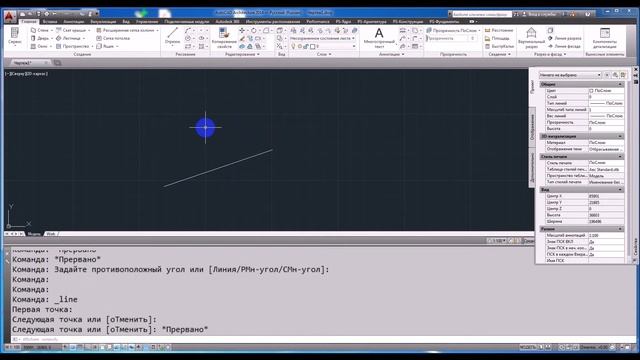Click the search keywords input field
Image resolution: width=640 pixels, height=360 pixels.
(x=482, y=14)
